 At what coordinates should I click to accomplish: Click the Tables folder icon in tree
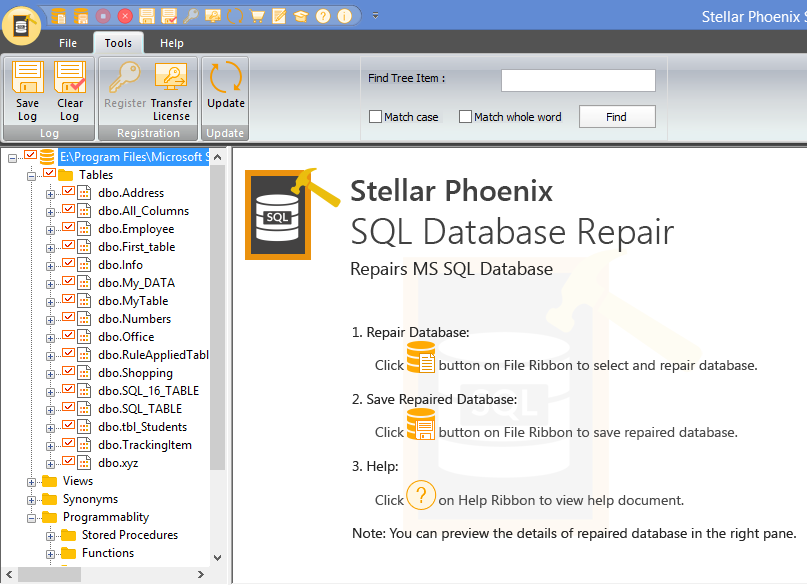click(x=66, y=175)
